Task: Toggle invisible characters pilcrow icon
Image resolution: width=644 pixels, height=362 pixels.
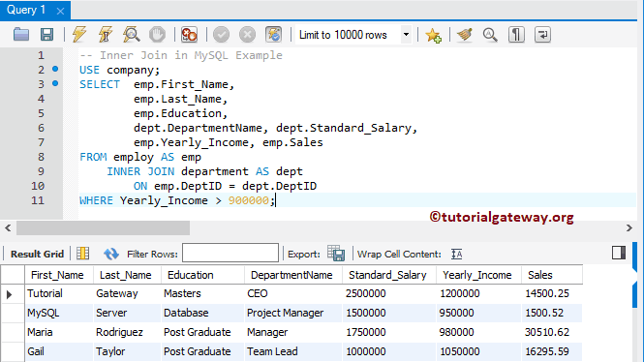Action: [516, 35]
